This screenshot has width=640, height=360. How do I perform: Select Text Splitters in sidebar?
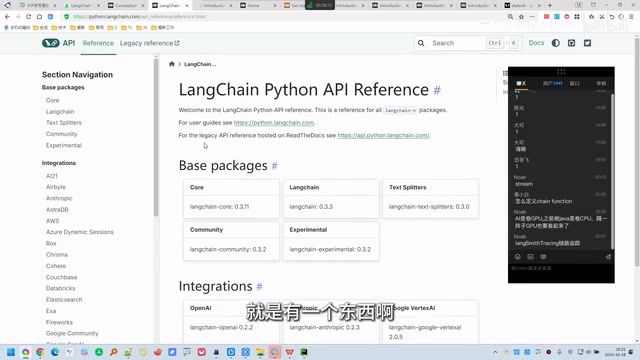pos(64,122)
